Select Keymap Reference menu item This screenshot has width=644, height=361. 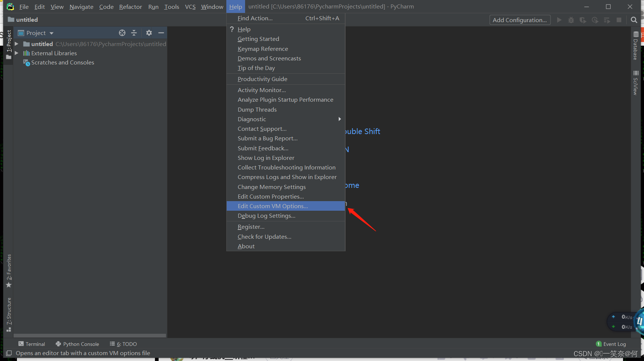(x=286, y=49)
